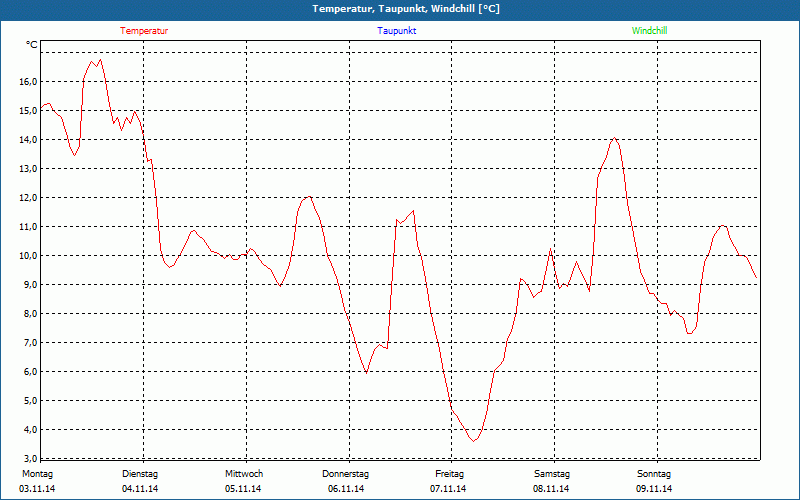Click the 6,0 y-axis value
The image size is (800, 500).
coord(32,371)
